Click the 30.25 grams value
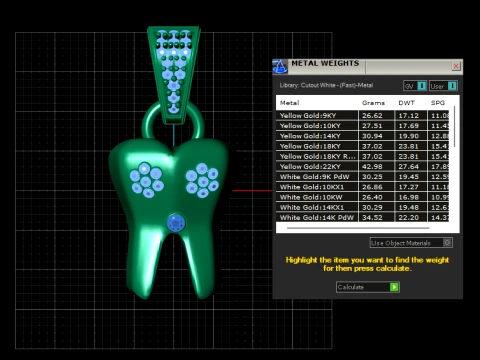This screenshot has height=360, width=480. (x=372, y=177)
